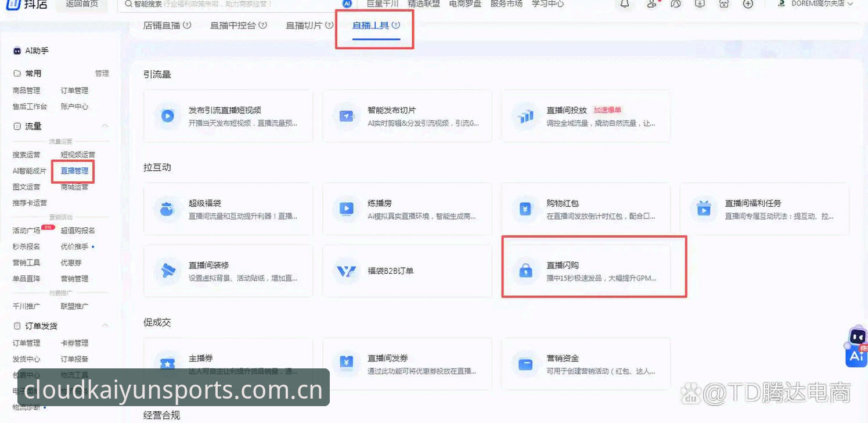Click 管理 next to 常用

(x=102, y=74)
